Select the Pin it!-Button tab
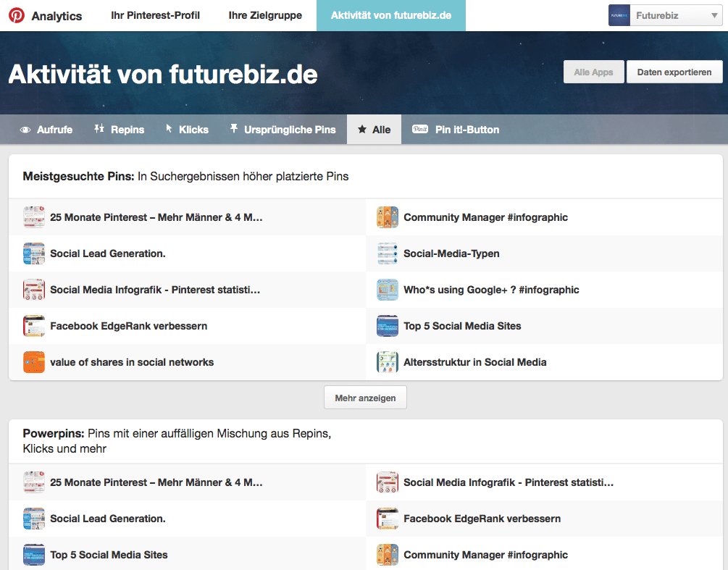The width and height of the screenshot is (728, 570). tap(456, 130)
